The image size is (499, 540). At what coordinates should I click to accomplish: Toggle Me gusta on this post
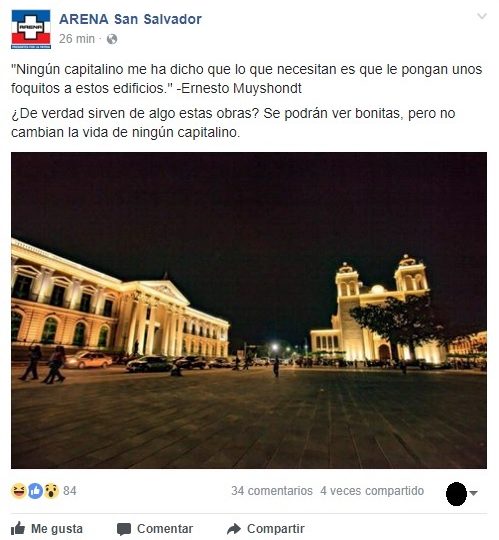(x=47, y=529)
